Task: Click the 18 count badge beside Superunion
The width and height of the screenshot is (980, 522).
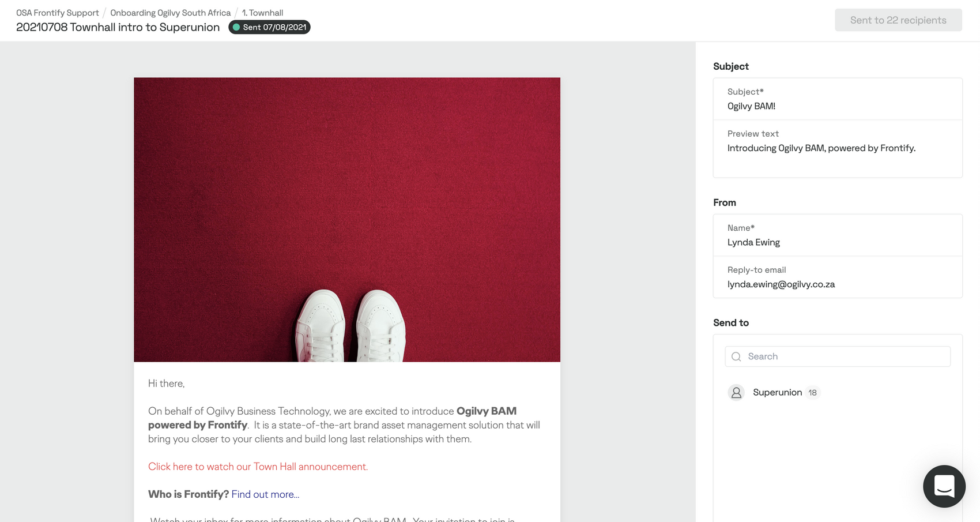Action: (812, 392)
